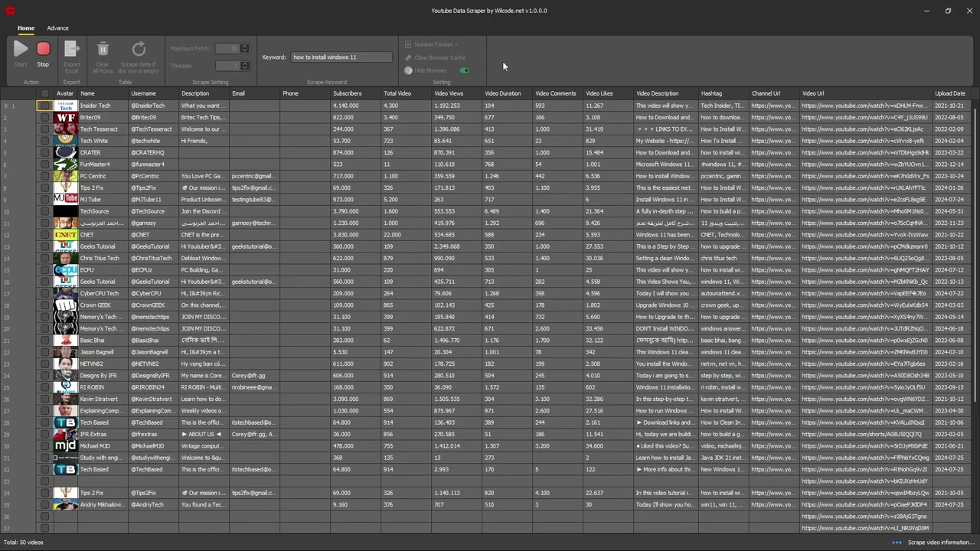Click the Maximum Fetch number field
The height and width of the screenshot is (551, 980).
232,48
